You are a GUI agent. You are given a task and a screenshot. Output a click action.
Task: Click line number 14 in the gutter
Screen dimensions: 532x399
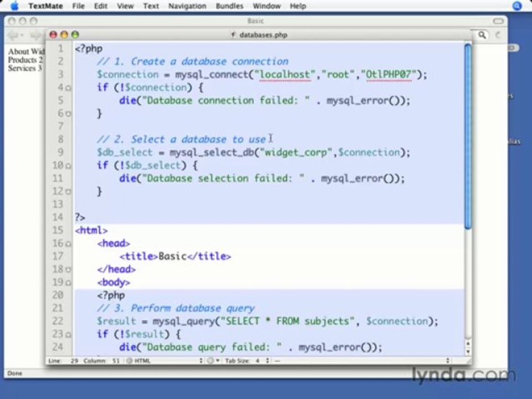[58, 217]
